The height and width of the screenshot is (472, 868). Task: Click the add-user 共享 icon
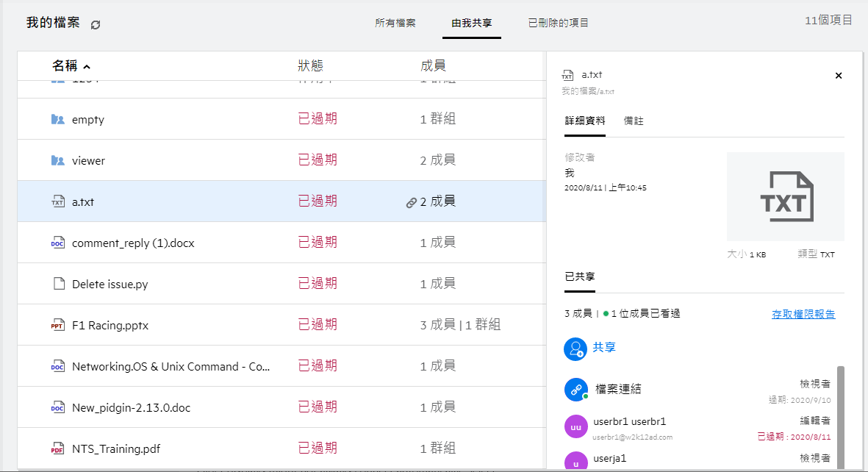tap(575, 348)
